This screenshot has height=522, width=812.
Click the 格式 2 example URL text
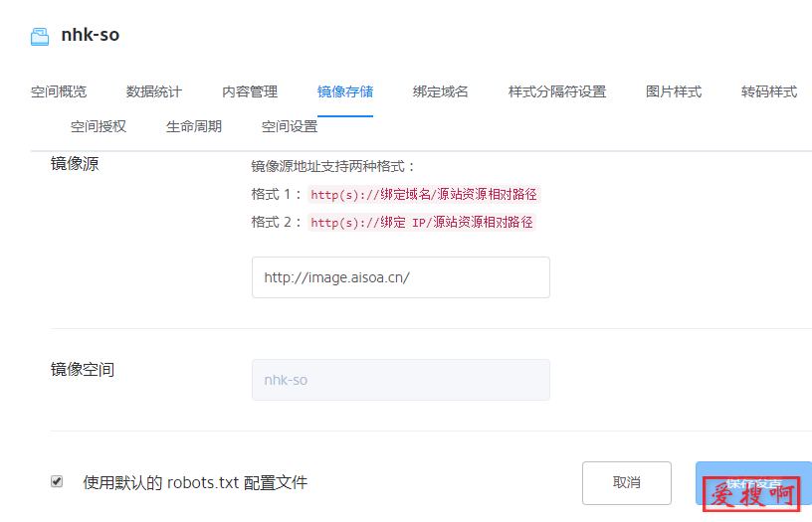(x=422, y=223)
